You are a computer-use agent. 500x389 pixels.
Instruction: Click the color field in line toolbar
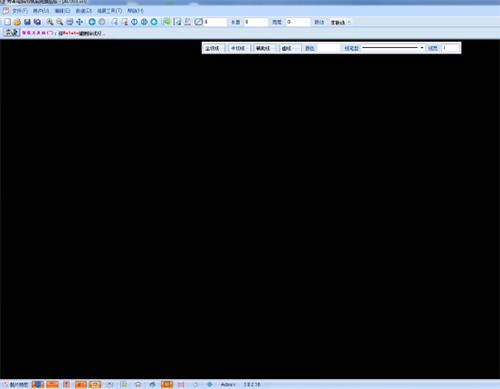tap(328, 48)
